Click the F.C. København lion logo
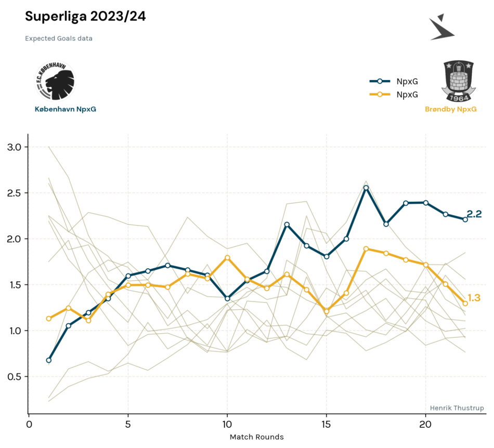Image resolution: width=494 pixels, height=448 pixels. (x=56, y=81)
